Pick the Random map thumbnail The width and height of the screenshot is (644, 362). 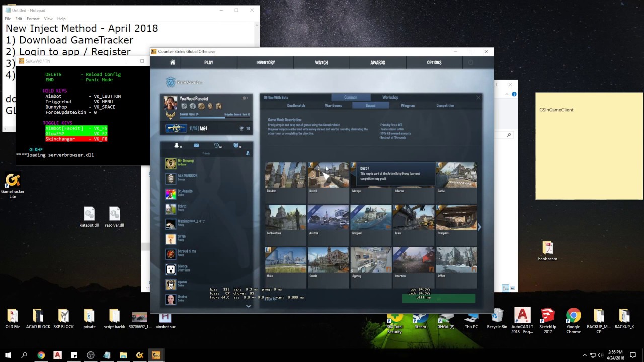[x=285, y=175]
